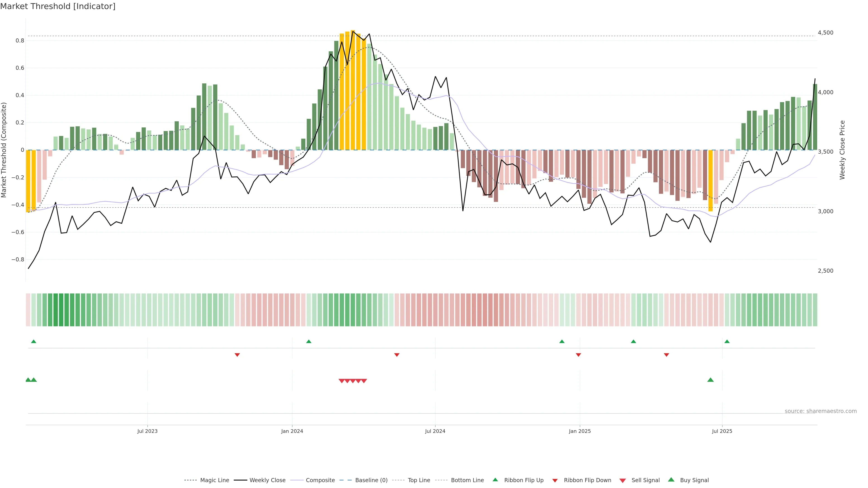The image size is (868, 488).
Task: Click Ribbon Flip Up legend triangle icon
Action: click(495, 480)
